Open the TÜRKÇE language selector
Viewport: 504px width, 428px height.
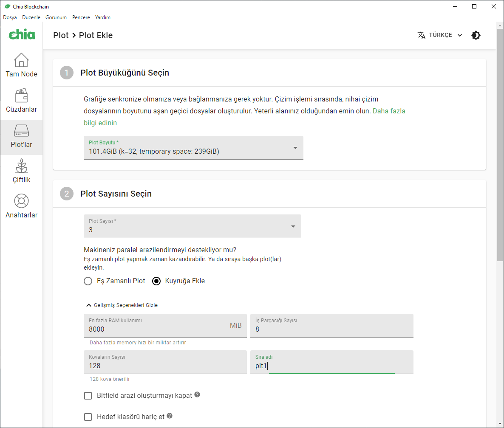point(440,35)
